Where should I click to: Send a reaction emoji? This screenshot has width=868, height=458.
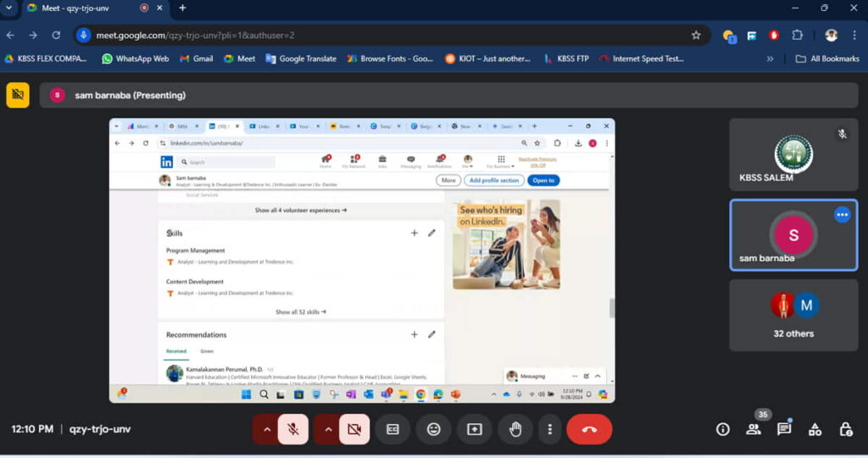433,429
